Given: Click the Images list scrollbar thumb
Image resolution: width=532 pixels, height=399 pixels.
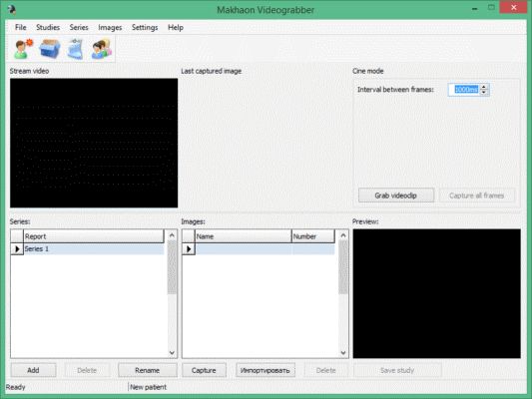Looking at the screenshot, I should [343, 267].
